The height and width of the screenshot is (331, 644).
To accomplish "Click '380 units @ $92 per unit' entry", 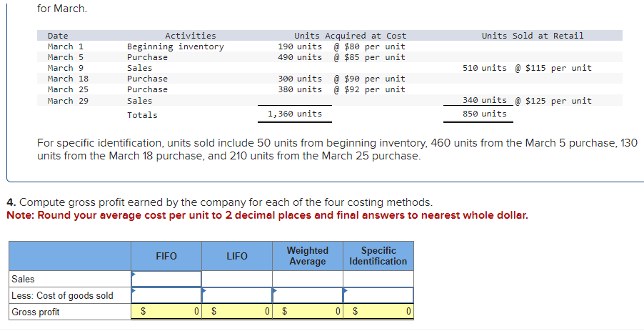I will [342, 89].
